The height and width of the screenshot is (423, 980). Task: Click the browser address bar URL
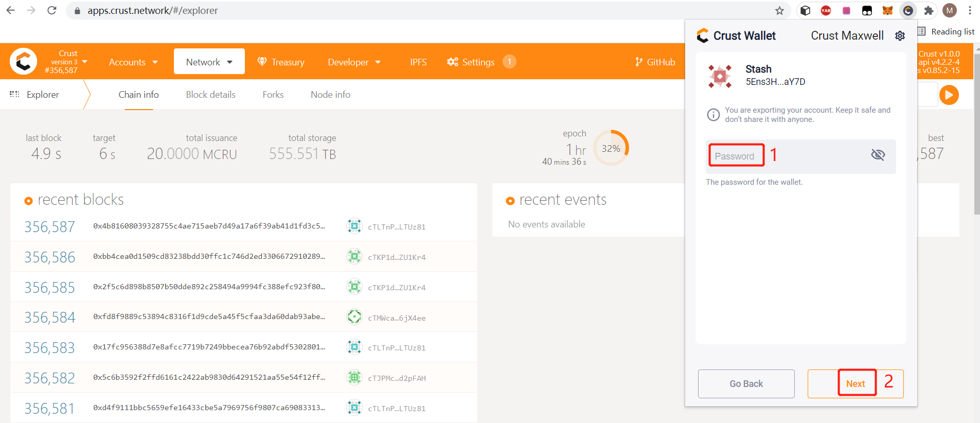pos(152,10)
